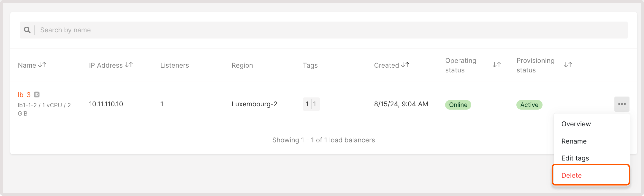The height and width of the screenshot is (196, 644).
Task: Click the tags count badge
Action: (311, 104)
